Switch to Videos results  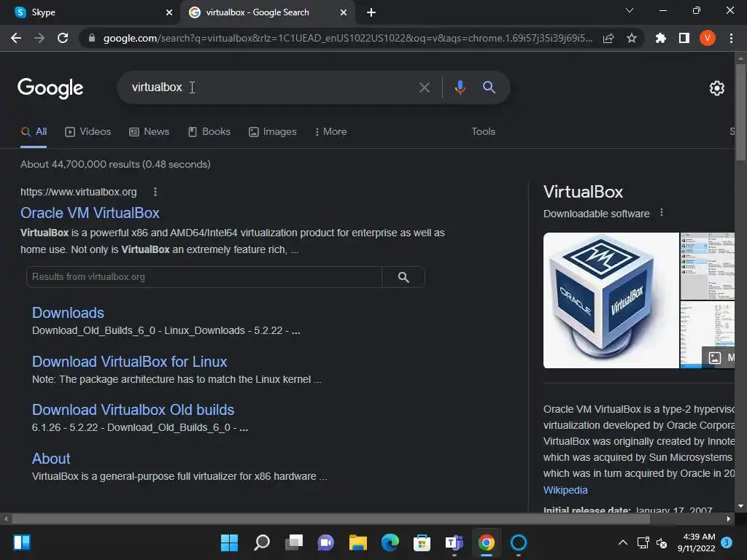(88, 132)
